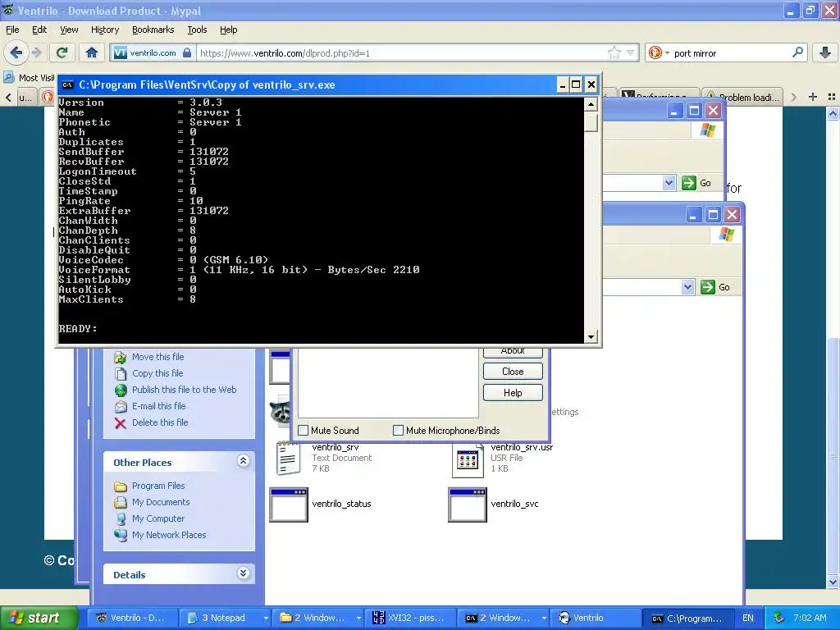Image resolution: width=840 pixels, height=630 pixels.
Task: Select the ventrilo_srv.usr file icon
Action: 467,461
